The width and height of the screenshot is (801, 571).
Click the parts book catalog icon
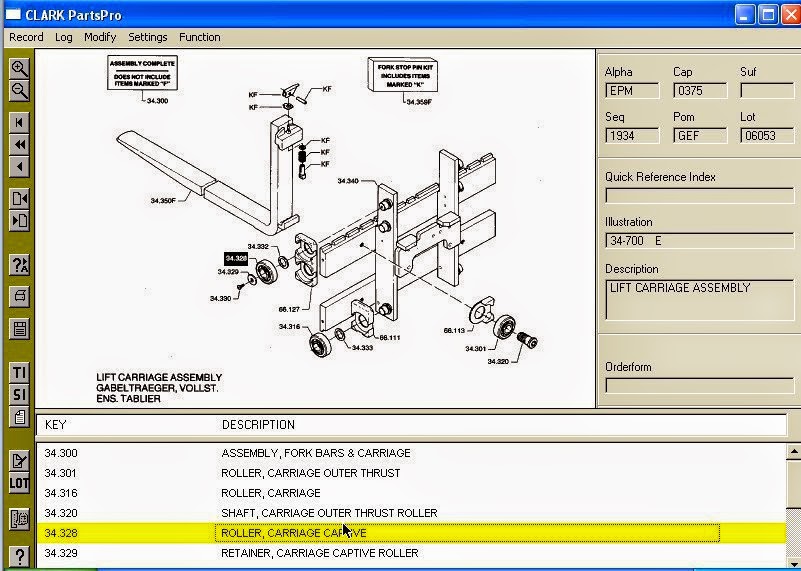pyautogui.click(x=19, y=519)
